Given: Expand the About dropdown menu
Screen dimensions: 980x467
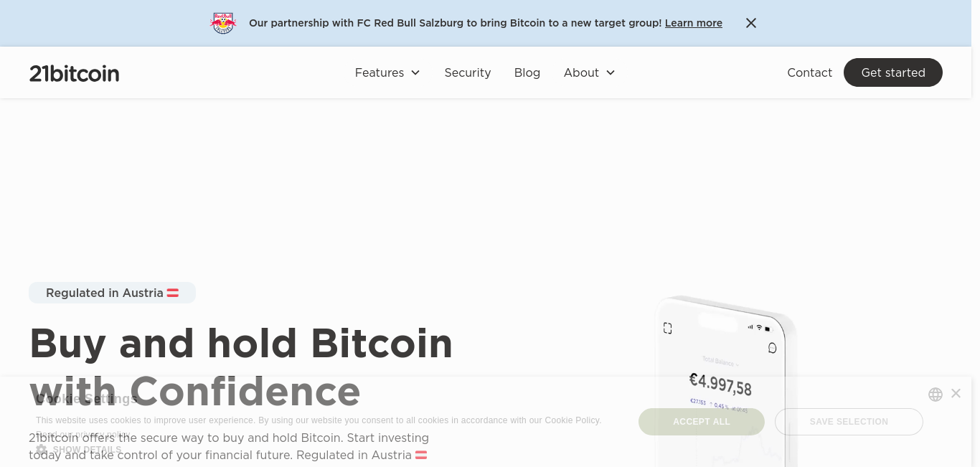Looking at the screenshot, I should [x=590, y=72].
